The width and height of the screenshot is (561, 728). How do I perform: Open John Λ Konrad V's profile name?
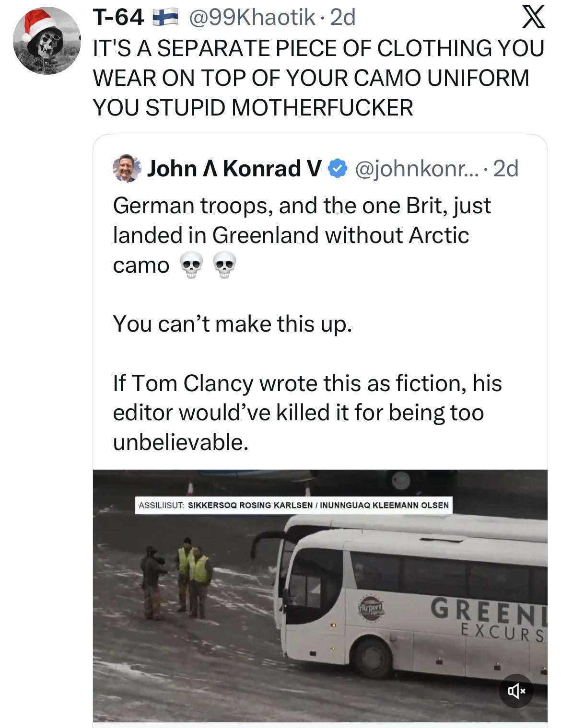pos(234,168)
